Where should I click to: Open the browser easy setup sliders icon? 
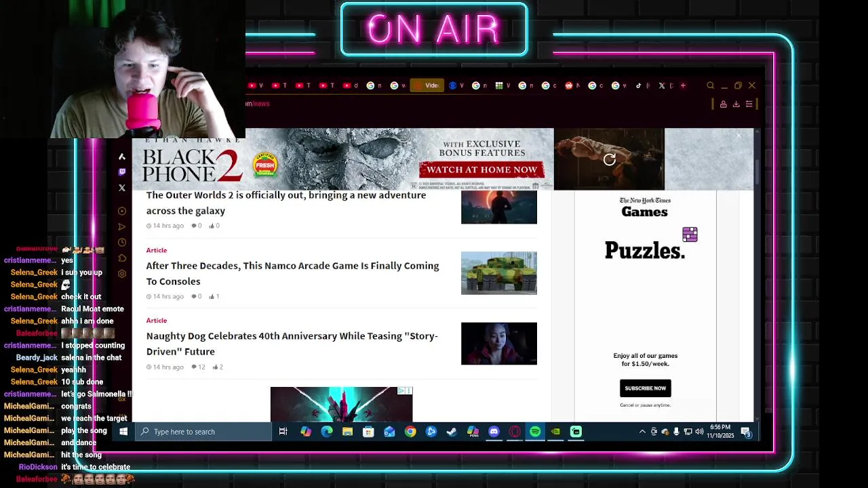749,104
